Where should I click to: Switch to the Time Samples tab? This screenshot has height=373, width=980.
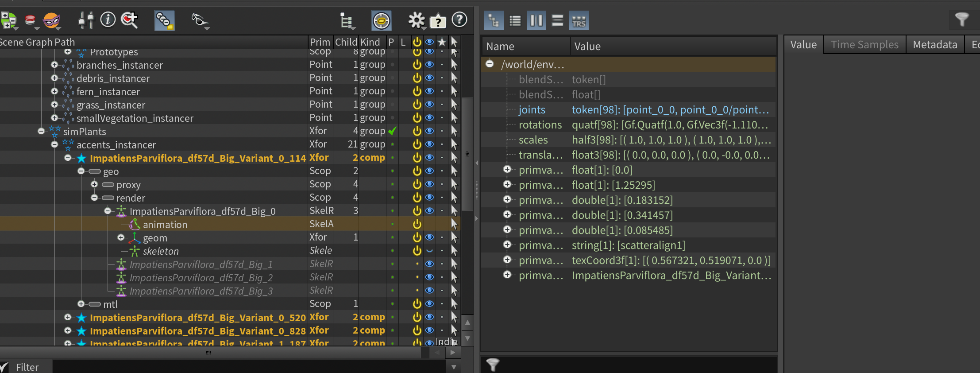tap(864, 45)
